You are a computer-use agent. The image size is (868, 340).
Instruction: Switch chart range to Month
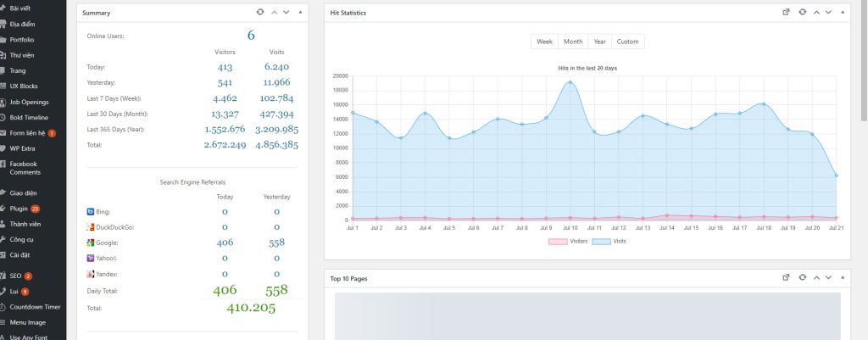click(x=572, y=42)
